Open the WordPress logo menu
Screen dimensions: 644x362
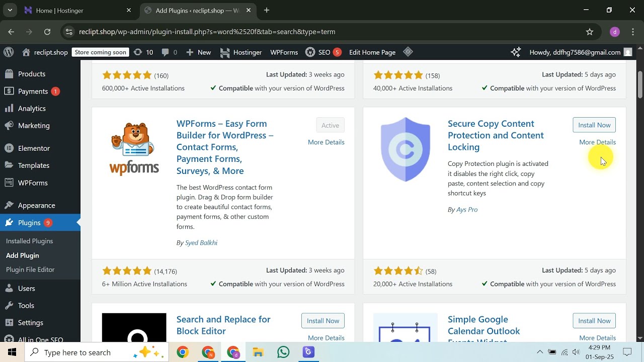[x=9, y=52]
